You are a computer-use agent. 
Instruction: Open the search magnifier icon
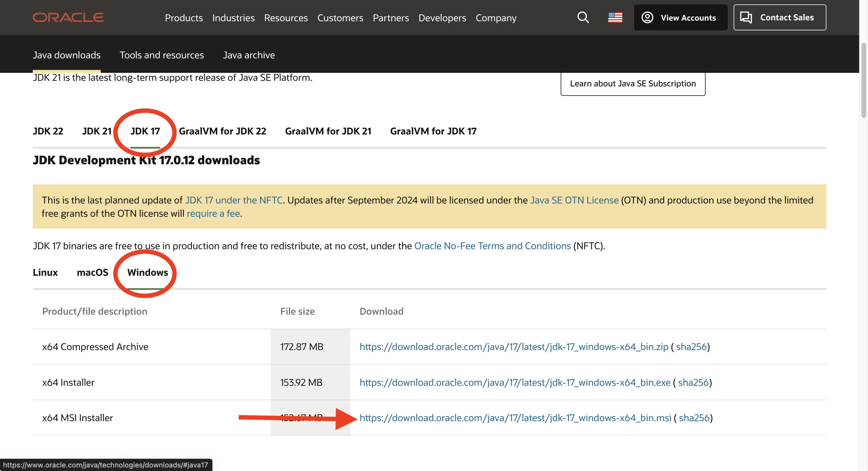click(583, 17)
